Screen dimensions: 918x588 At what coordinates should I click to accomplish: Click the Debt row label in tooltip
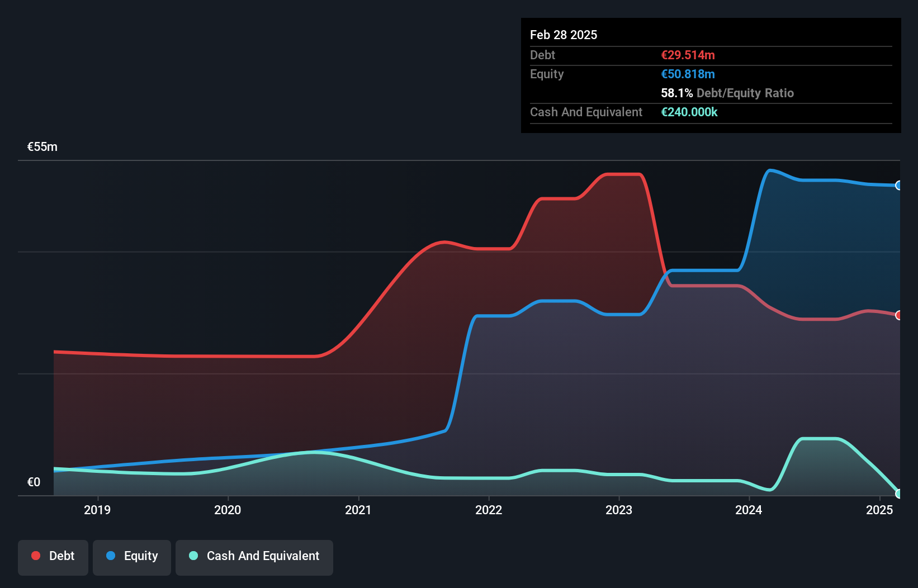coord(542,55)
